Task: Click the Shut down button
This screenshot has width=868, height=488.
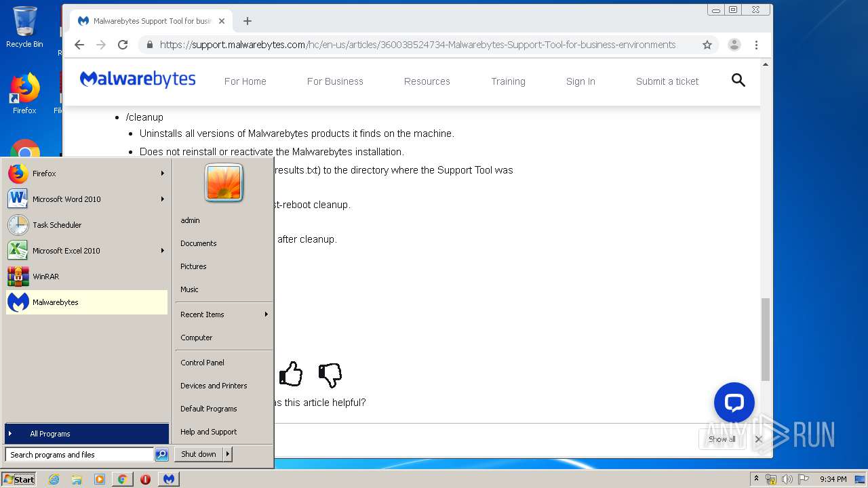Action: pos(199,454)
